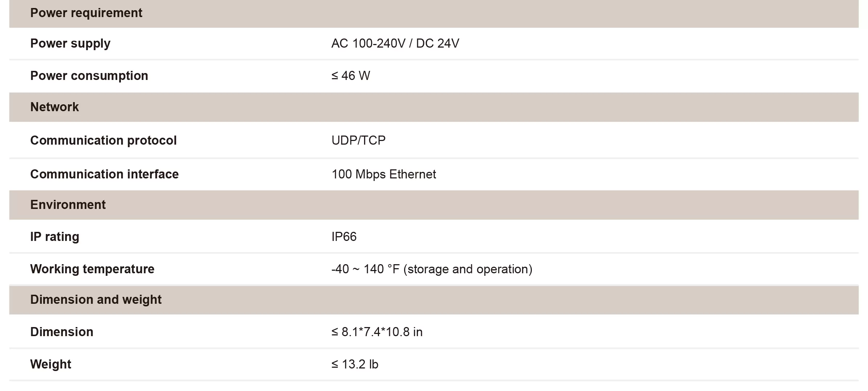
Task: Click the ≤ 8.1*7.4*10.8 in value
Action: [377, 332]
